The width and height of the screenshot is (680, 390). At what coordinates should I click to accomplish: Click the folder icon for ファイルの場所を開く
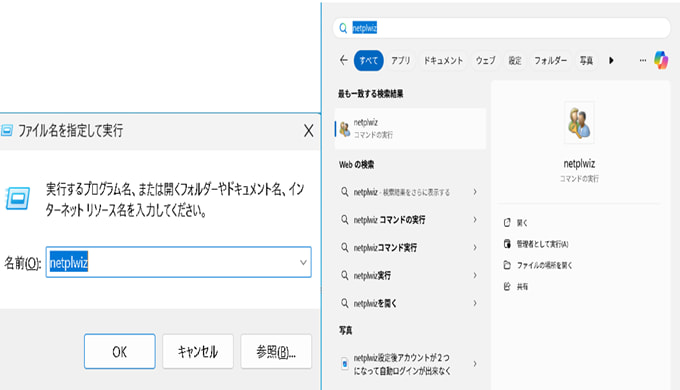click(x=507, y=265)
